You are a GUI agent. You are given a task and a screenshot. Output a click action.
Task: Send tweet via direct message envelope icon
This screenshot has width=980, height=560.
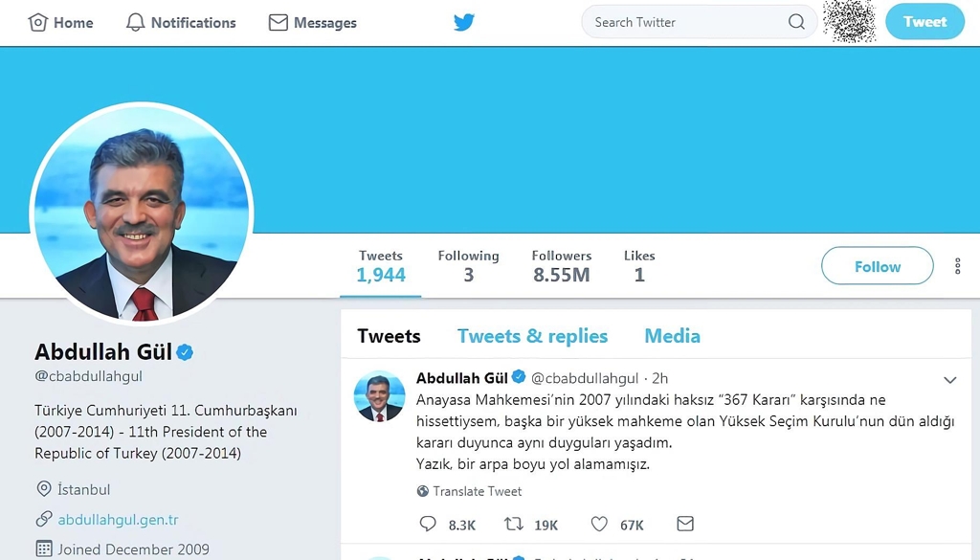coord(685,524)
